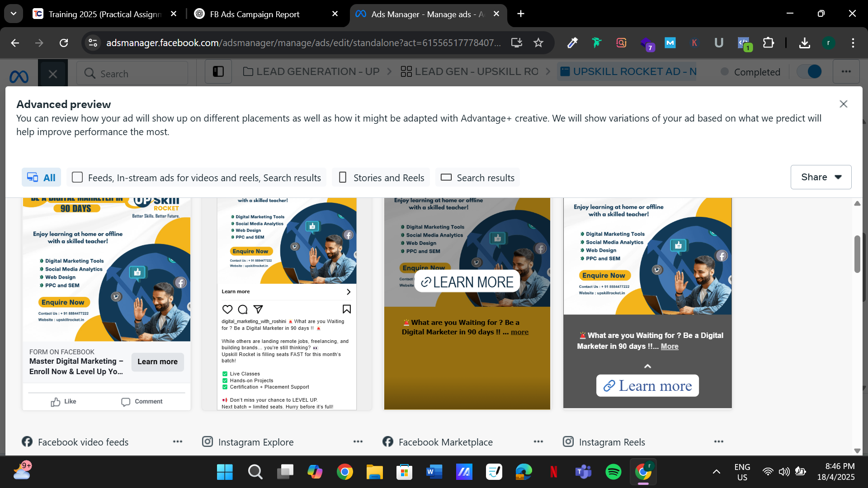This screenshot has width=868, height=488.
Task: Open File Explorer from taskbar
Action: 374,472
